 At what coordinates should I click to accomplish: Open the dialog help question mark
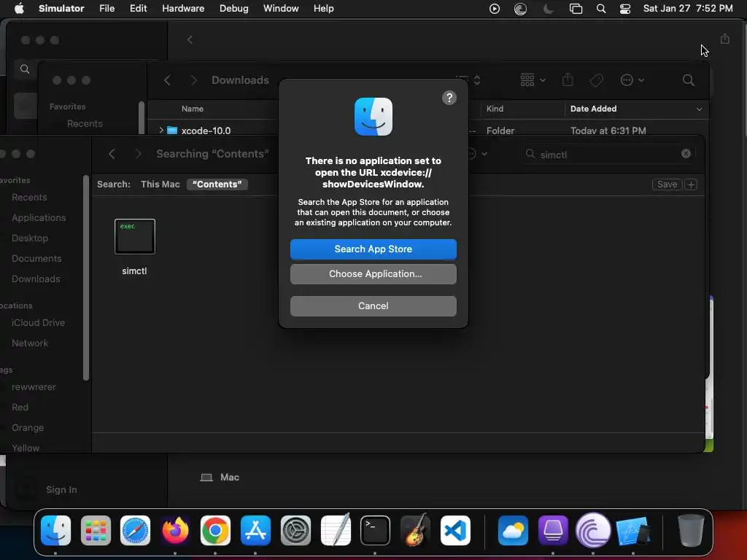click(449, 98)
